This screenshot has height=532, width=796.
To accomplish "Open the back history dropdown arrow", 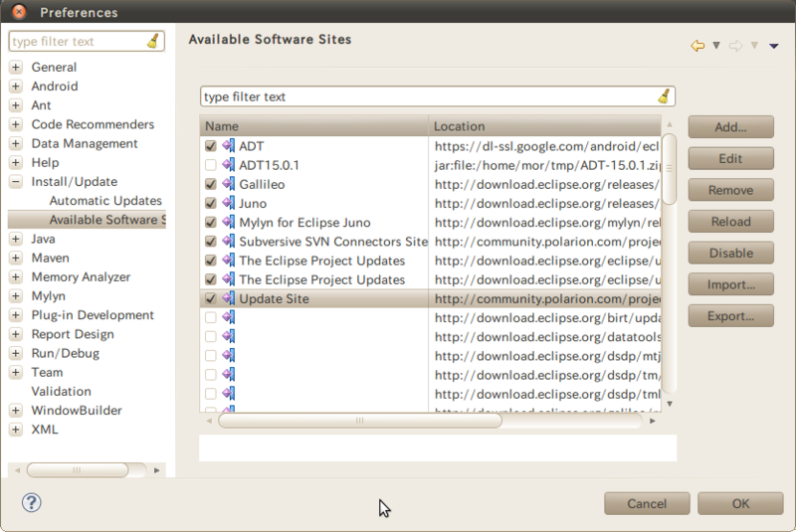I will coord(716,46).
